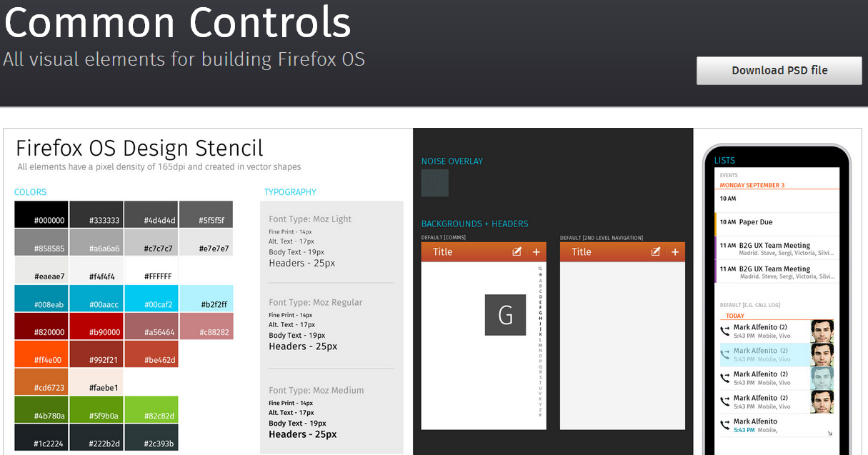The image size is (868, 455).
Task: Tap compose icon in 2nd Level Navigation header
Action: pos(656,252)
